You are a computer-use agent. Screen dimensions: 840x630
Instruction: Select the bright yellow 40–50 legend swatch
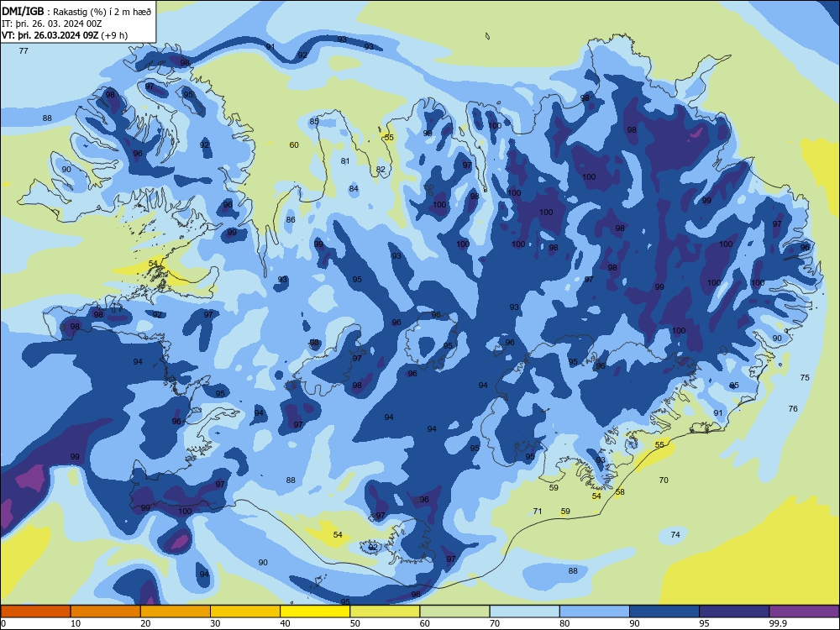click(315, 612)
